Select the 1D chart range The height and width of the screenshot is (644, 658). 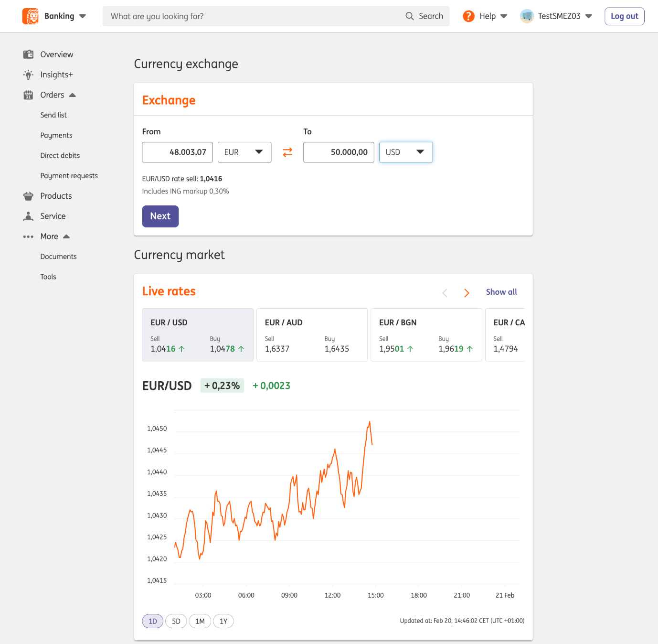click(153, 621)
